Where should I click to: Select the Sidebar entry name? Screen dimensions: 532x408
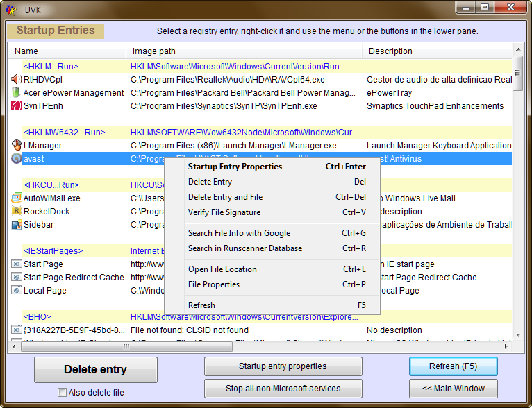click(x=38, y=225)
